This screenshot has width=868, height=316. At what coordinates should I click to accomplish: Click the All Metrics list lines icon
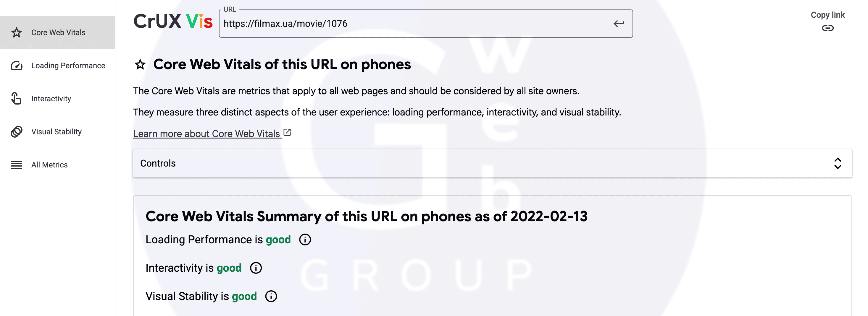(17, 165)
